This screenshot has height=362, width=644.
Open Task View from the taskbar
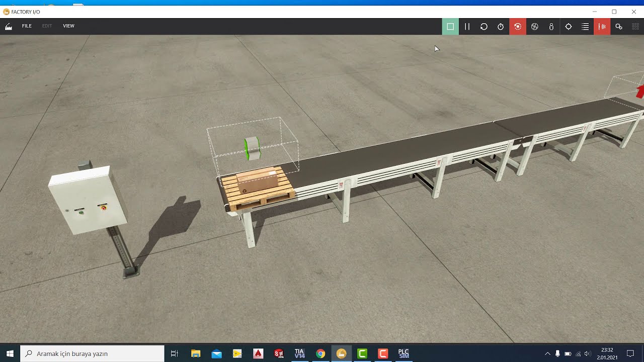tap(175, 353)
